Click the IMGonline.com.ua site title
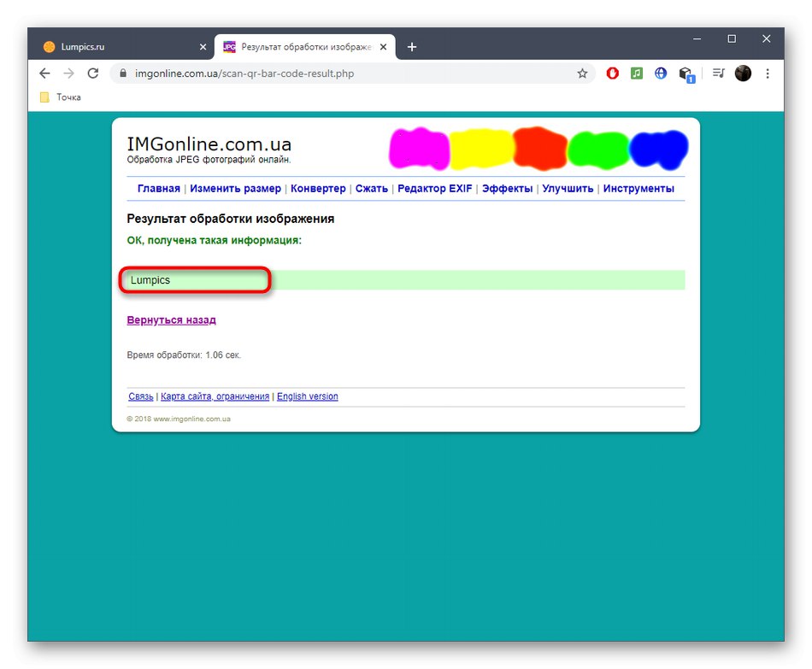Viewport: 812px width, 669px height. 209,144
